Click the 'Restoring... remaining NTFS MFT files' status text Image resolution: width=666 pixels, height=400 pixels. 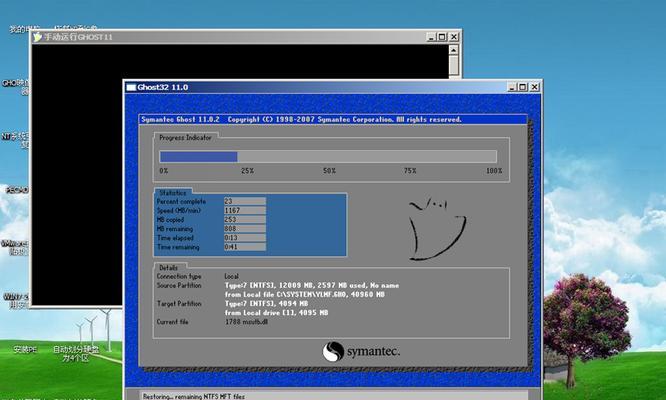pyautogui.click(x=194, y=396)
